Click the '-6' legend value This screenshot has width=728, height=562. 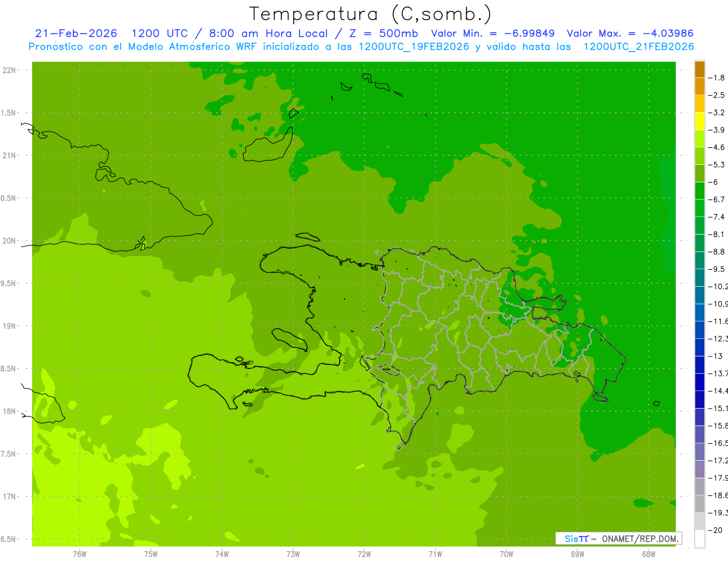point(714,182)
